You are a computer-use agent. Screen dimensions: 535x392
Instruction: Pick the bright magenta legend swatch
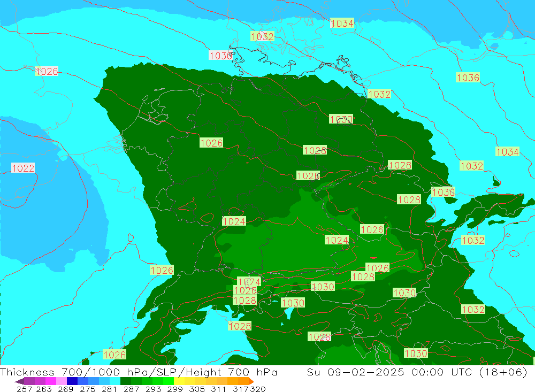pyautogui.click(x=51, y=381)
